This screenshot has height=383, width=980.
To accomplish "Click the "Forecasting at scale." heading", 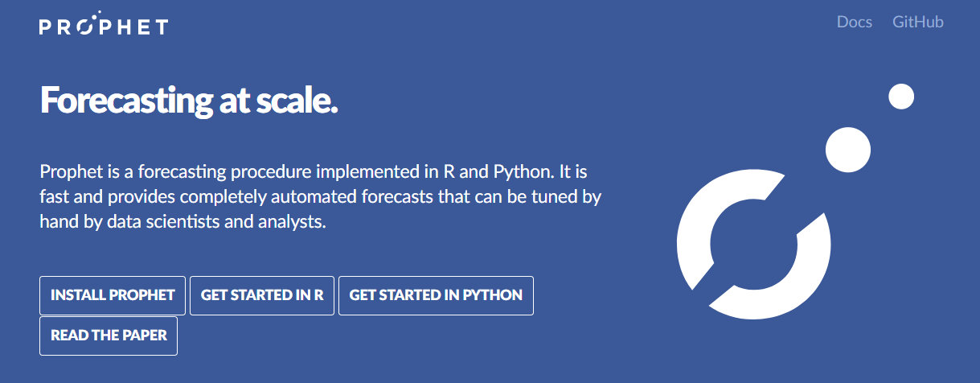I will 189,101.
